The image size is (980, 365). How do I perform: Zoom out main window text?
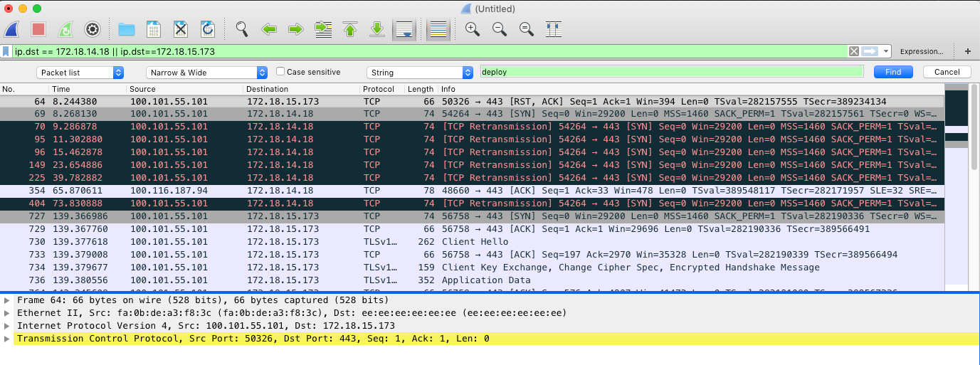tap(500, 29)
